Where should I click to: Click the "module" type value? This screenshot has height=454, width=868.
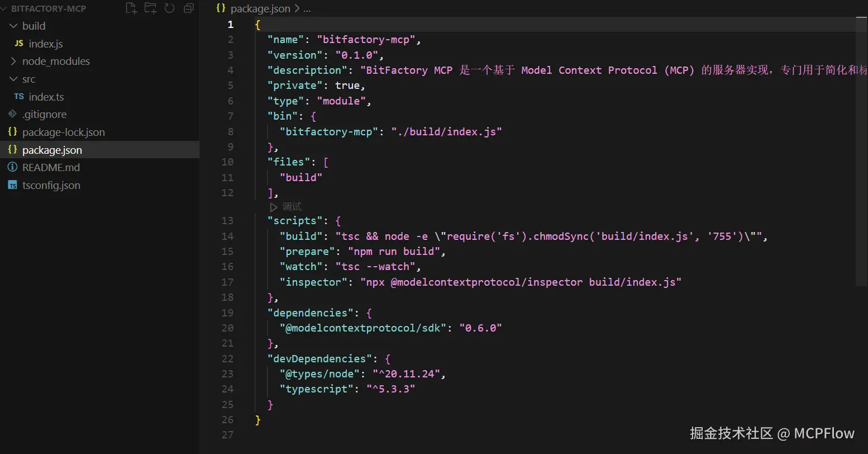coord(341,101)
